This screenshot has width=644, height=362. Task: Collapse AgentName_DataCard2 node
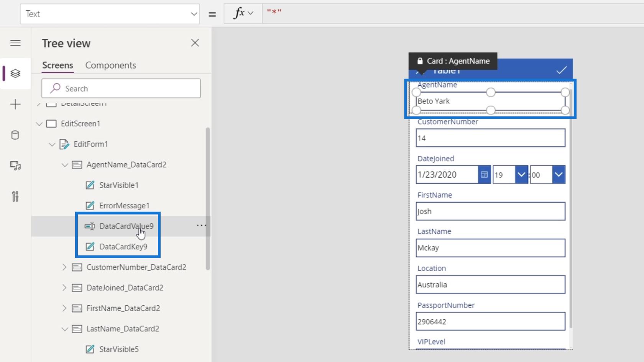[x=64, y=165]
